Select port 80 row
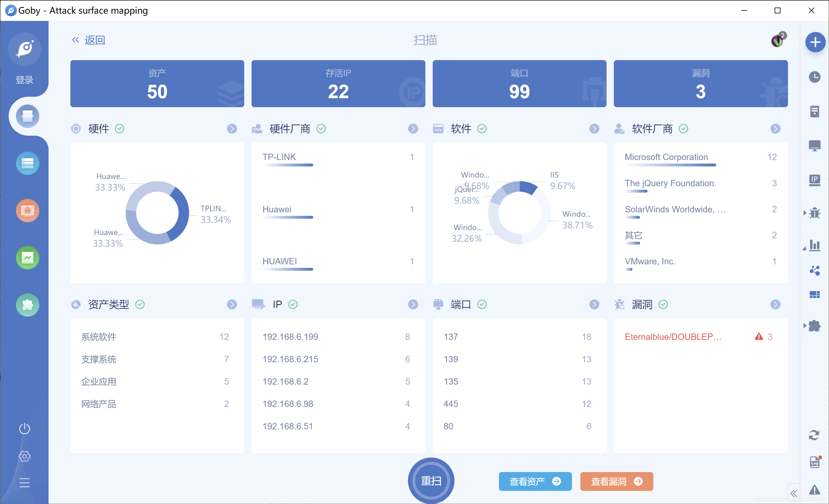829x504 pixels. [x=518, y=426]
